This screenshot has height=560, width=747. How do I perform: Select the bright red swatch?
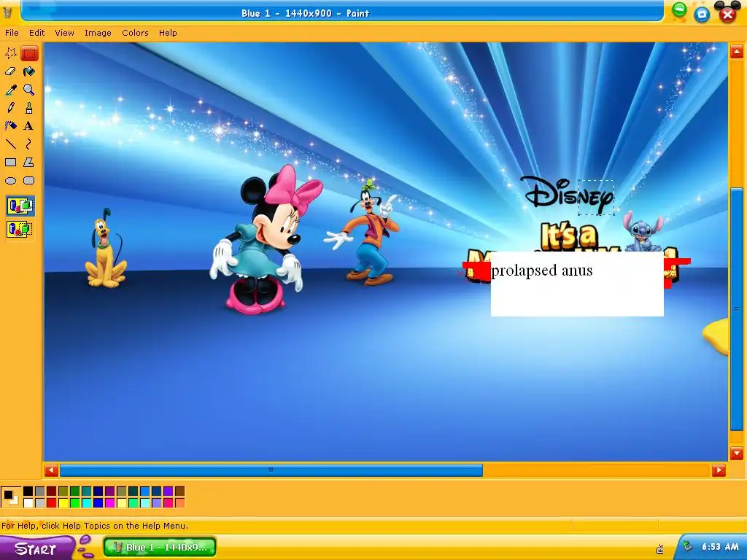pos(52,503)
